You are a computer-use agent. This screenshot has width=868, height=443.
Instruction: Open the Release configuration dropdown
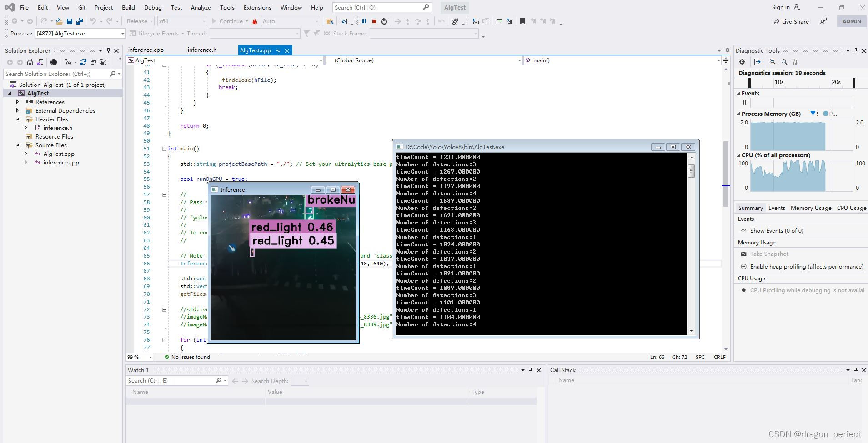click(x=140, y=21)
